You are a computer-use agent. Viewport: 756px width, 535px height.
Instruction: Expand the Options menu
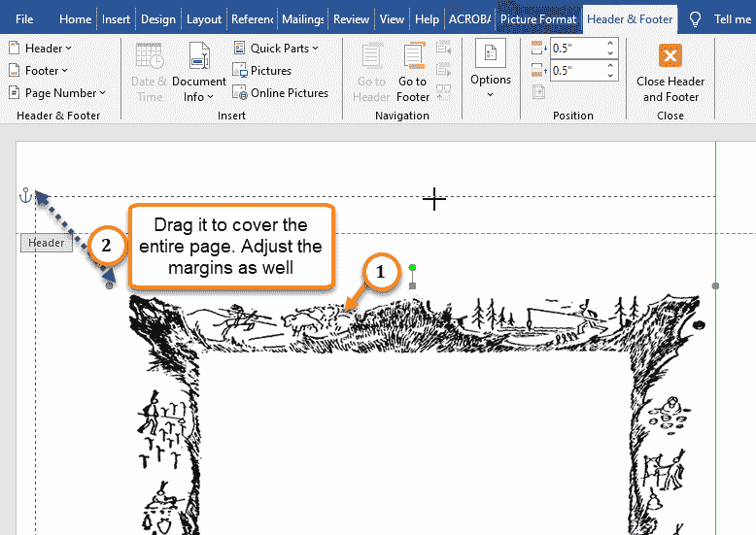point(491,69)
